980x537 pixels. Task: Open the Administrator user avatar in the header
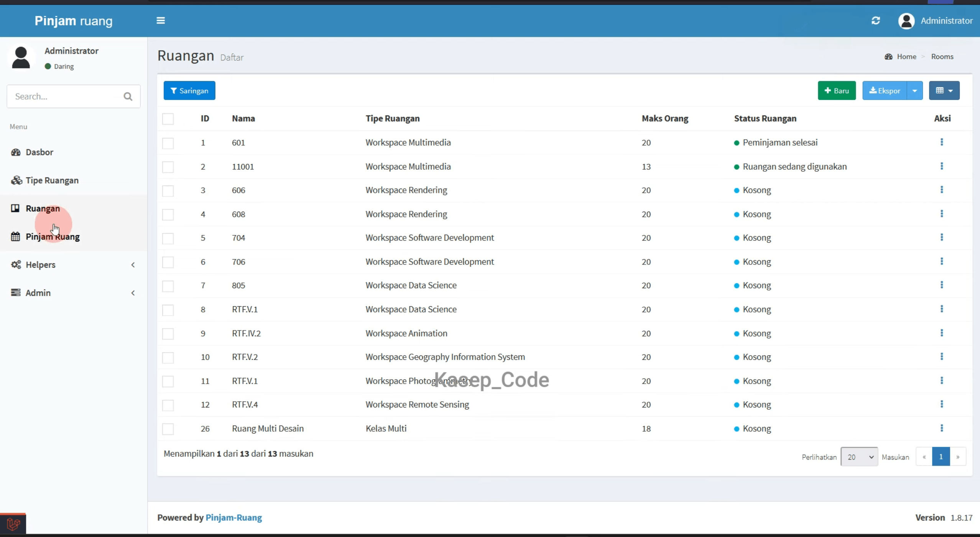point(906,21)
